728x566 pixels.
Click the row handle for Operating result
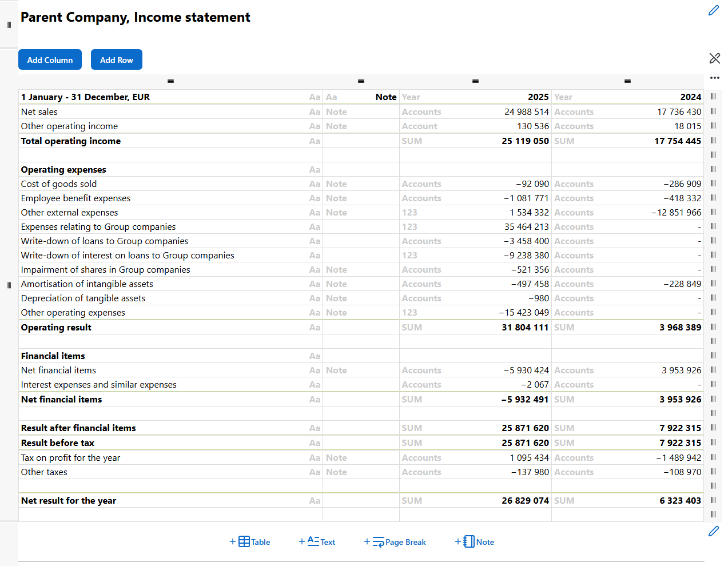(713, 326)
